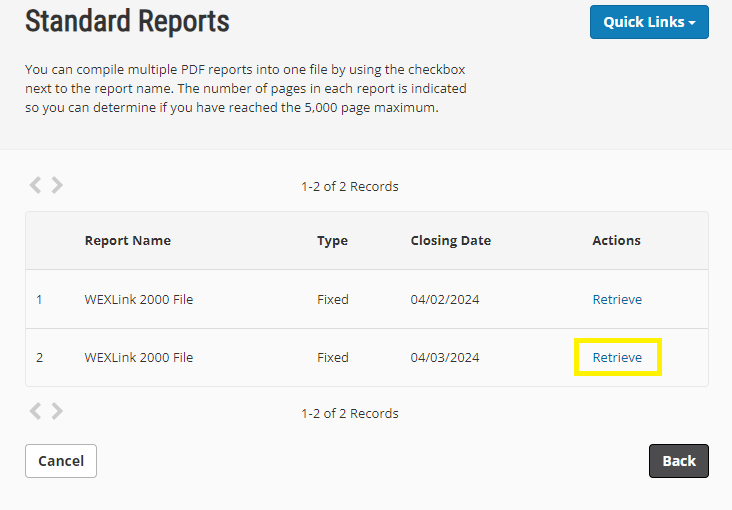Click the Standard Reports heading
The width and height of the screenshot is (732, 510).
[127, 21]
